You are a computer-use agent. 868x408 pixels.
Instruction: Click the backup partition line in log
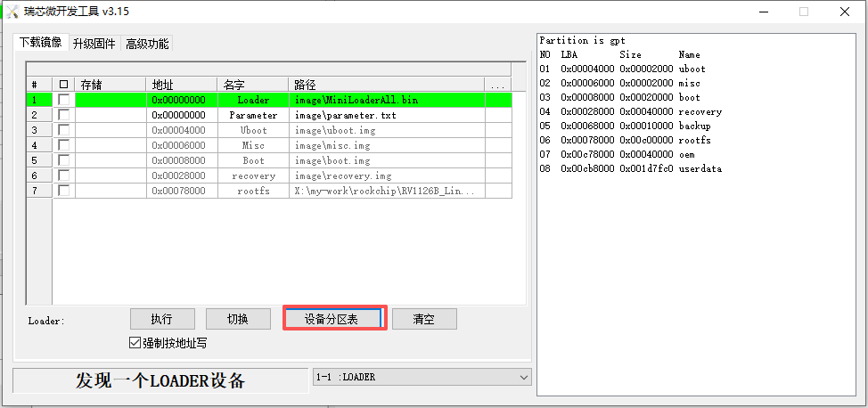pyautogui.click(x=626, y=126)
